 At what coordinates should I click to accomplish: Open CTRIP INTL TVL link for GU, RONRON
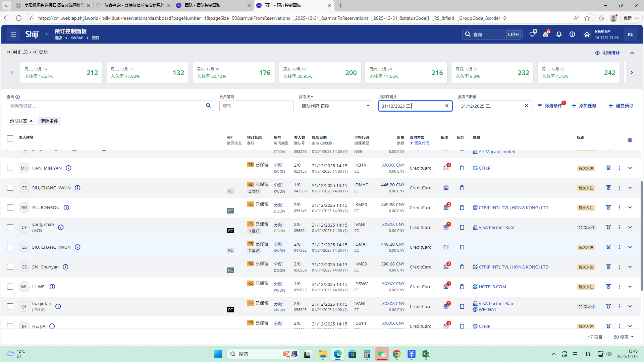(513, 207)
